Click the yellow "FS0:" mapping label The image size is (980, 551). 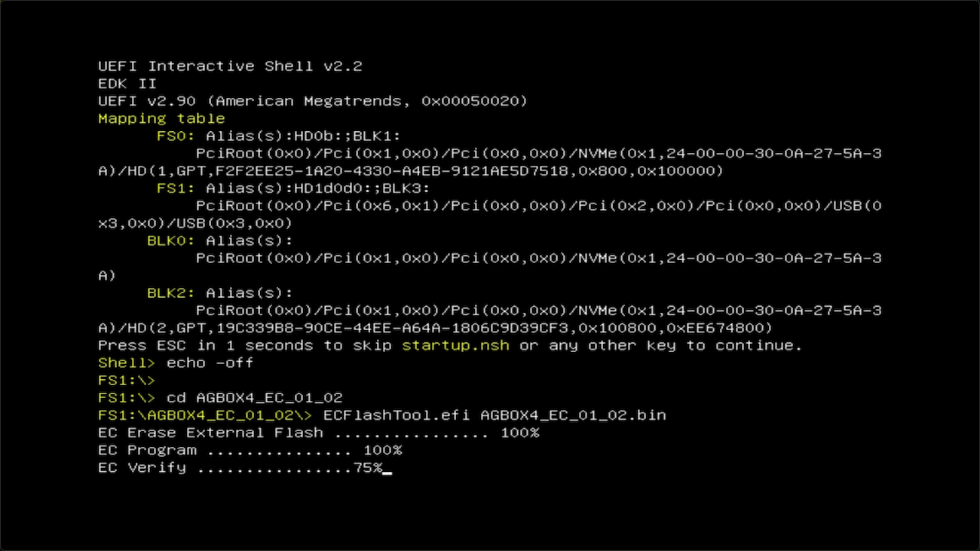176,136
